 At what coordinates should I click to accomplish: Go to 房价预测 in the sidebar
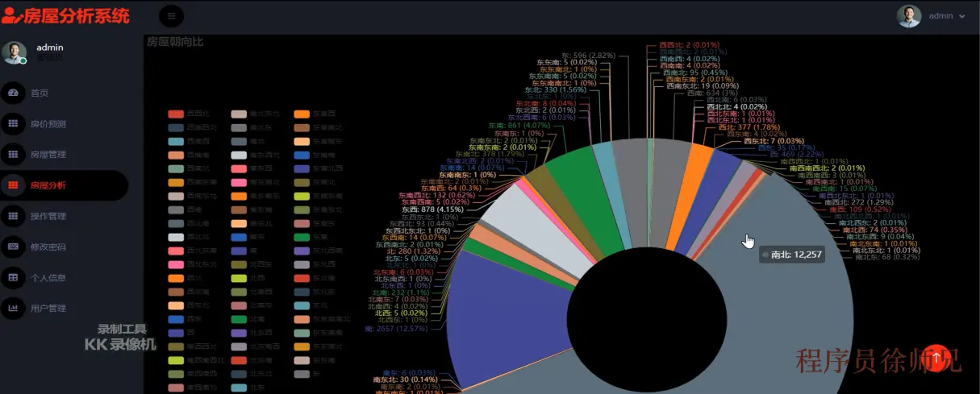click(x=48, y=124)
